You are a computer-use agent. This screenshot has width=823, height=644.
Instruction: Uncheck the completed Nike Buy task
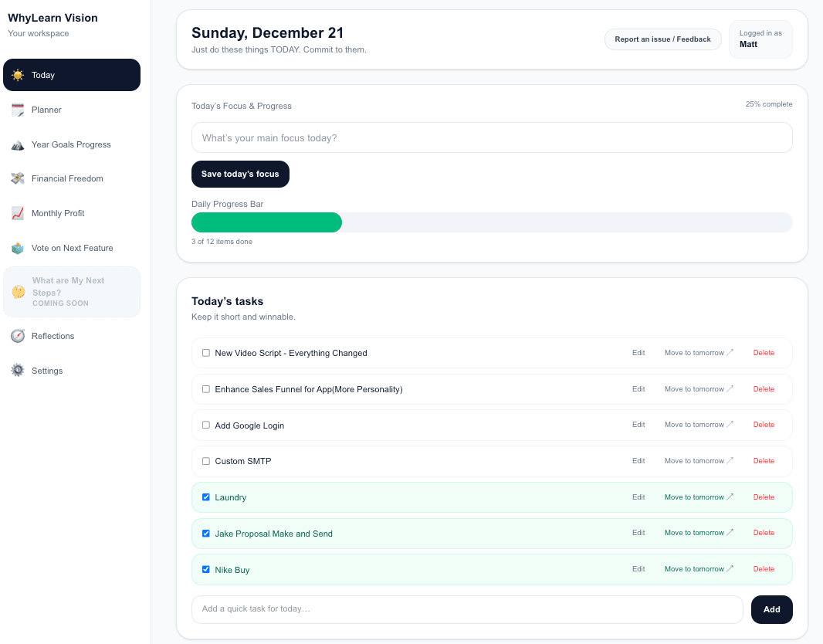pyautogui.click(x=205, y=569)
